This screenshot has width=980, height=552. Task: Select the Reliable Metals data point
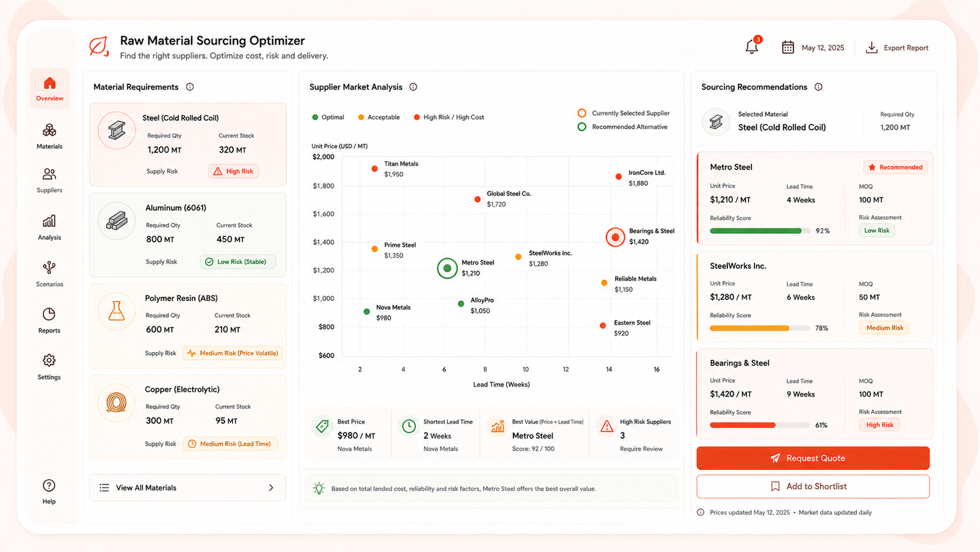(x=604, y=283)
